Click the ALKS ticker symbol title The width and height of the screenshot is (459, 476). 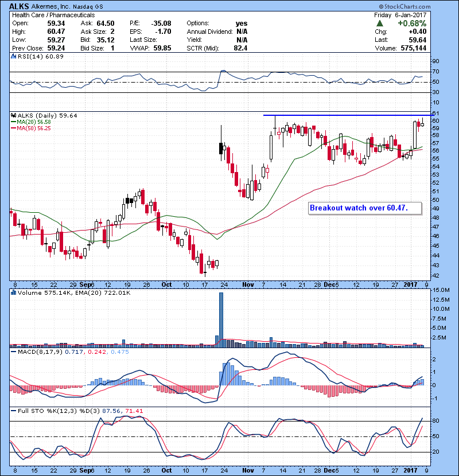19,6
